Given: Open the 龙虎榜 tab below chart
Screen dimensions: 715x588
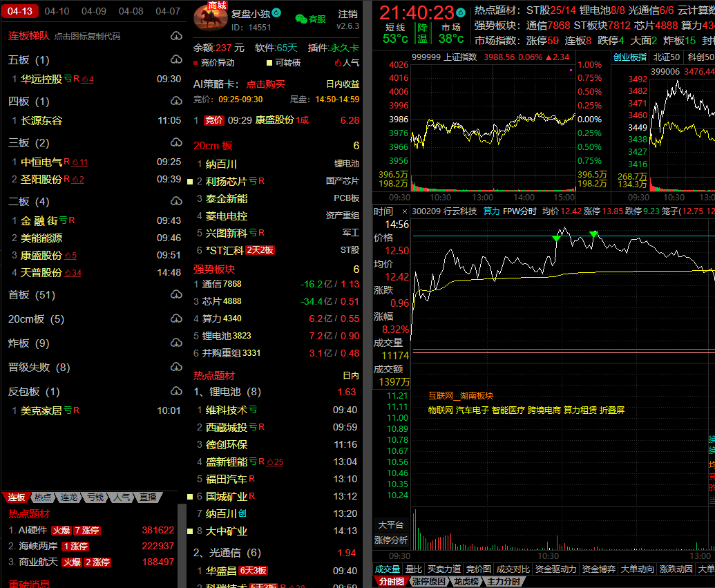Looking at the screenshot, I should [466, 582].
